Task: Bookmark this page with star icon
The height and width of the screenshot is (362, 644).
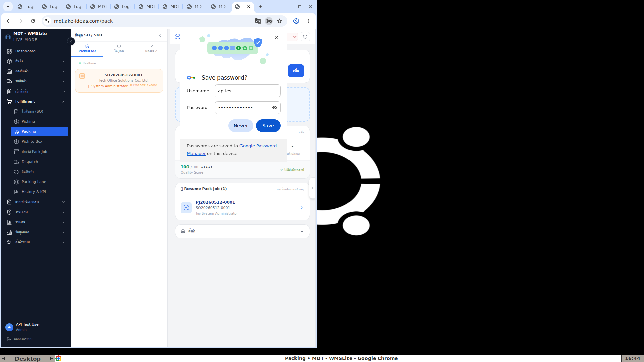Action: [x=279, y=21]
